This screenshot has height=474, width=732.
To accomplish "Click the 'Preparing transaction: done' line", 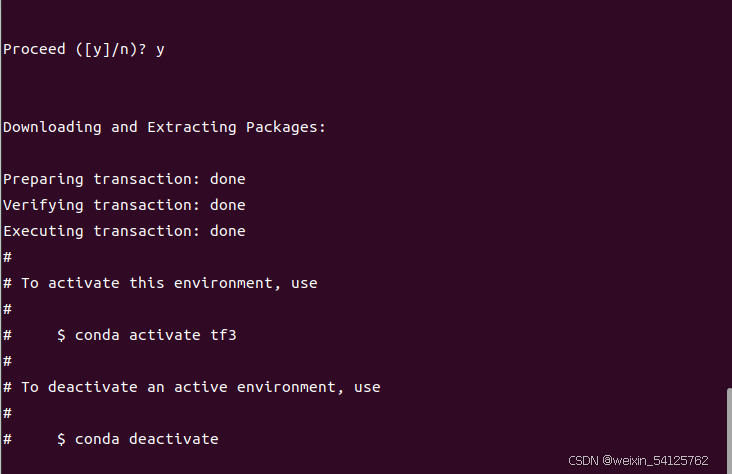I will point(124,179).
